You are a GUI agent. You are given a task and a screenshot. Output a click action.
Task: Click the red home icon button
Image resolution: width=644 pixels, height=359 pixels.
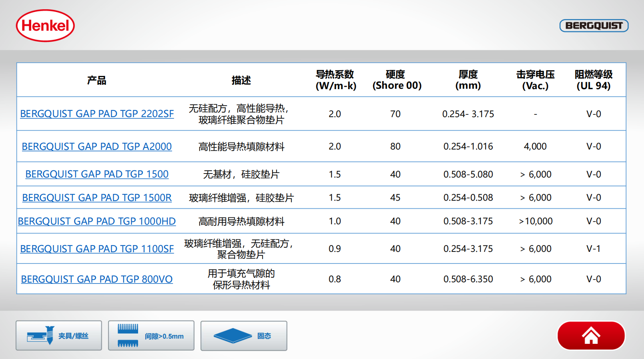tap(591, 336)
